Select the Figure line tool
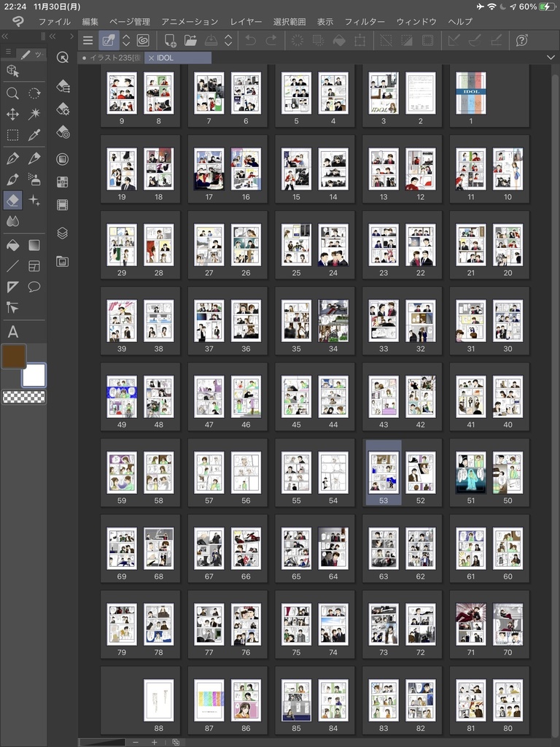Screen dimensions: 560x747 point(13,266)
